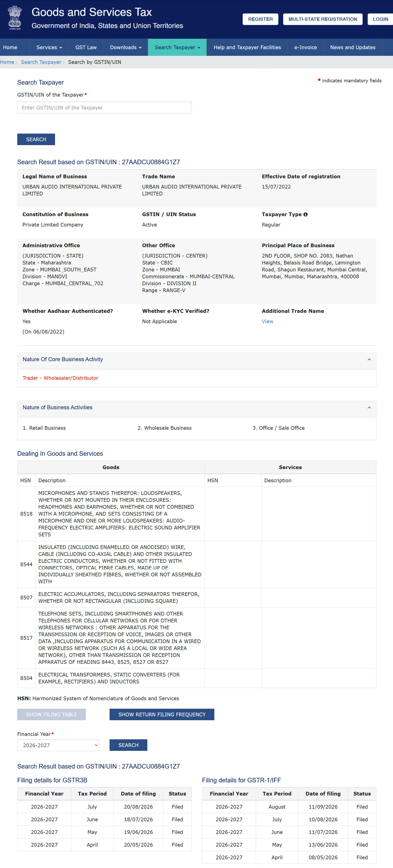Select HSN code 8544 cell
The image size is (393, 868).
point(26,564)
